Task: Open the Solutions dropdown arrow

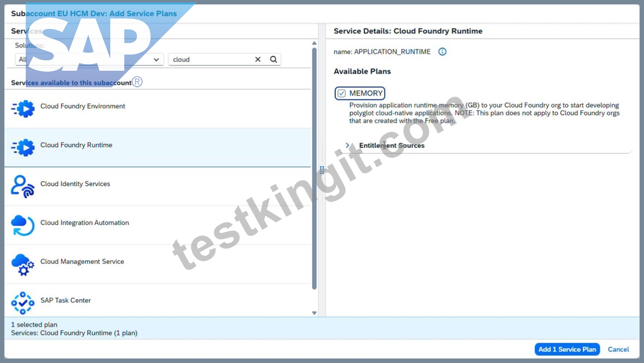Action: click(x=156, y=59)
